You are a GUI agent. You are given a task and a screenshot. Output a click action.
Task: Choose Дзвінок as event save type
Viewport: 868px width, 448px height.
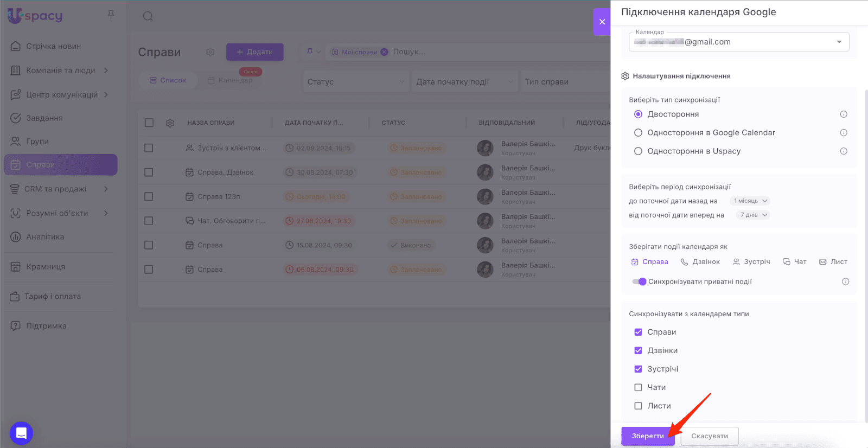pyautogui.click(x=700, y=262)
